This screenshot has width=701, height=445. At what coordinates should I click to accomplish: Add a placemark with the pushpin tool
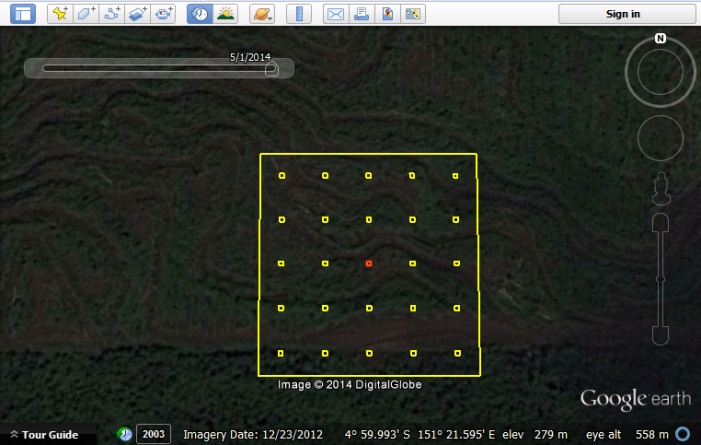point(60,14)
